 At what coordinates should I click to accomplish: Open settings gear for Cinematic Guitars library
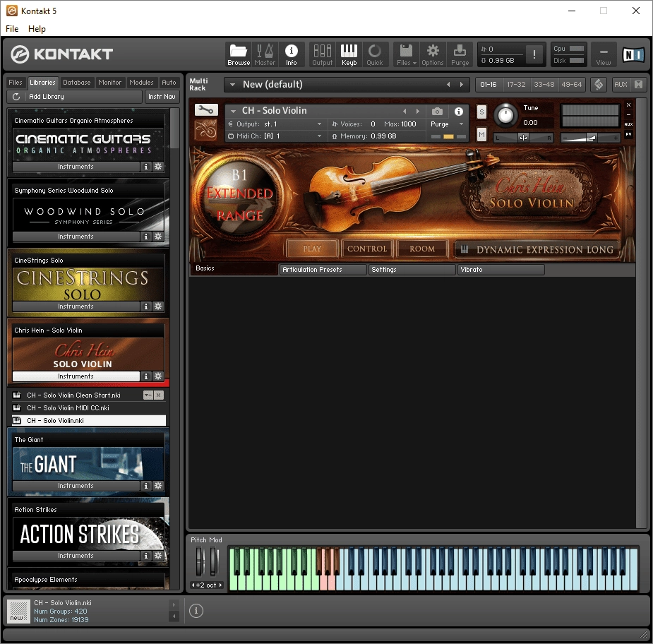158,167
